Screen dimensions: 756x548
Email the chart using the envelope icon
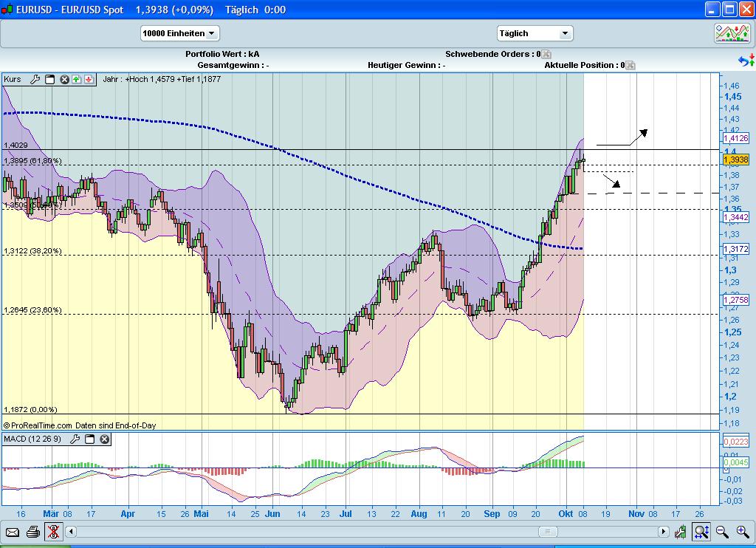pyautogui.click(x=13, y=531)
